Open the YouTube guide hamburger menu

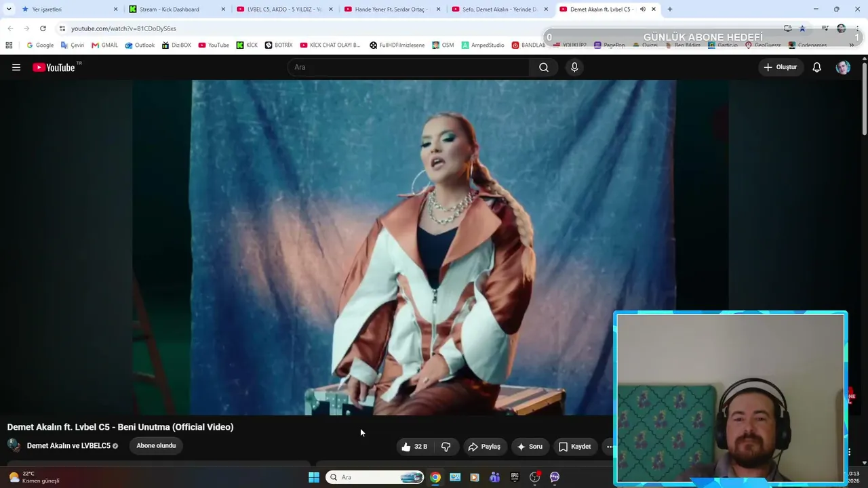tap(16, 67)
